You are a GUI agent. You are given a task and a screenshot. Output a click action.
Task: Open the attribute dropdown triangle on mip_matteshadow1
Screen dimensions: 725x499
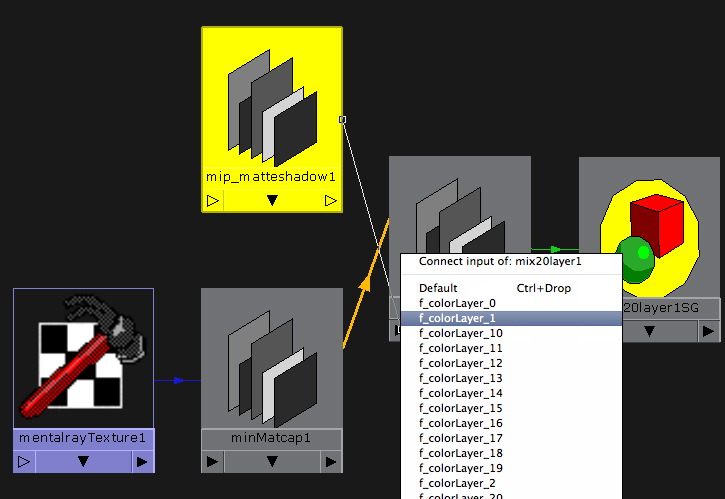[272, 201]
